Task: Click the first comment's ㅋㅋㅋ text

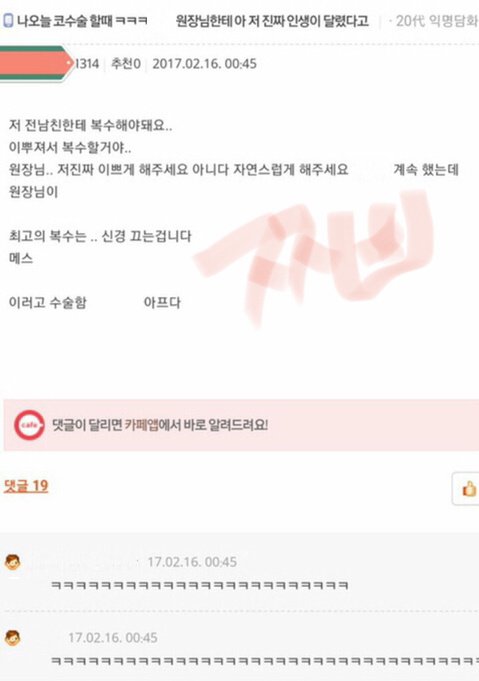Action: [x=200, y=585]
